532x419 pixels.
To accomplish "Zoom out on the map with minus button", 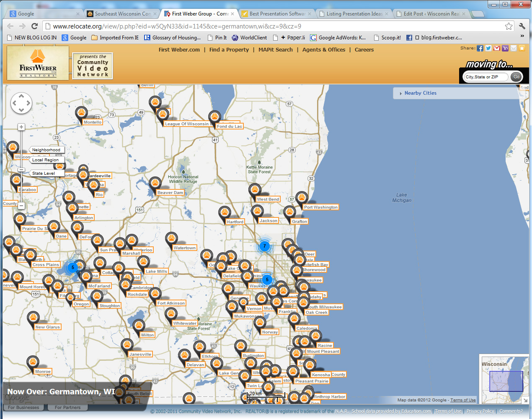I will click(21, 206).
